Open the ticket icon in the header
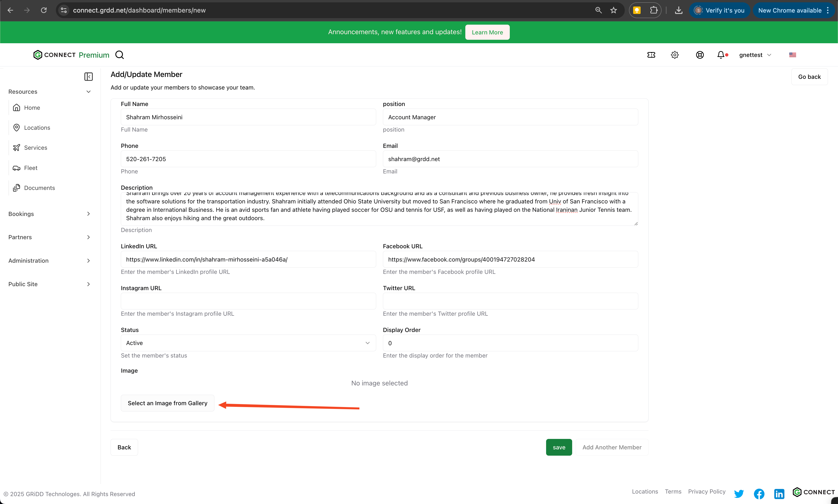The width and height of the screenshot is (838, 504). 651,55
